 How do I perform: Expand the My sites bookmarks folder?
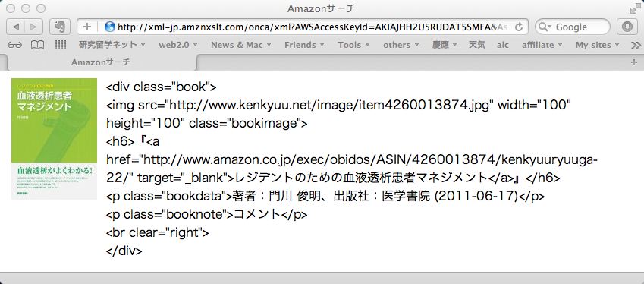[598, 45]
